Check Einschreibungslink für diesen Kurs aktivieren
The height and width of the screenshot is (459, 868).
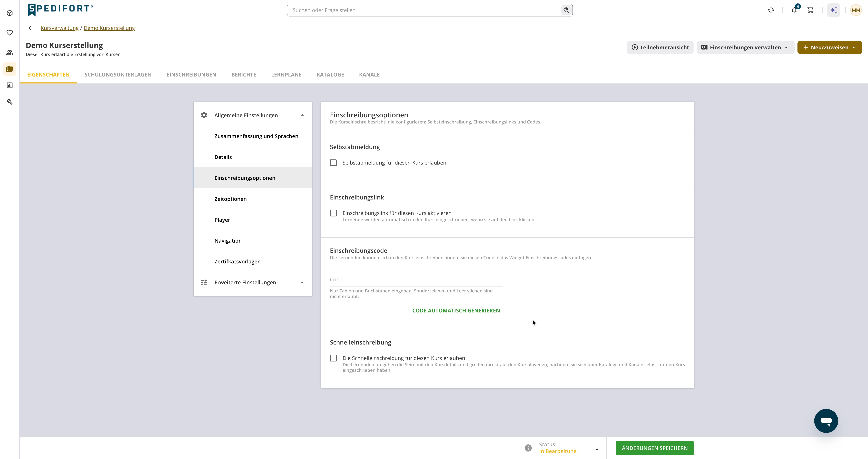(x=333, y=213)
